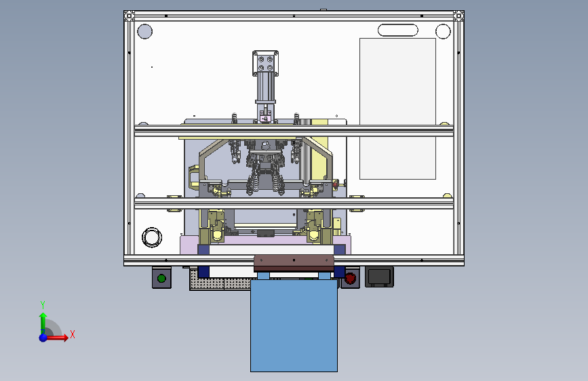588x381 pixels.
Task: Select the large blue rectangular block below the frame
Action: click(294, 325)
